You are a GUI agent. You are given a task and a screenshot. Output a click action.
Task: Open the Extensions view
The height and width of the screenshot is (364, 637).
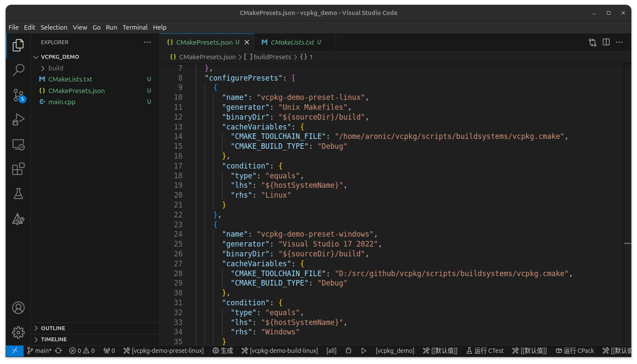coord(18,169)
